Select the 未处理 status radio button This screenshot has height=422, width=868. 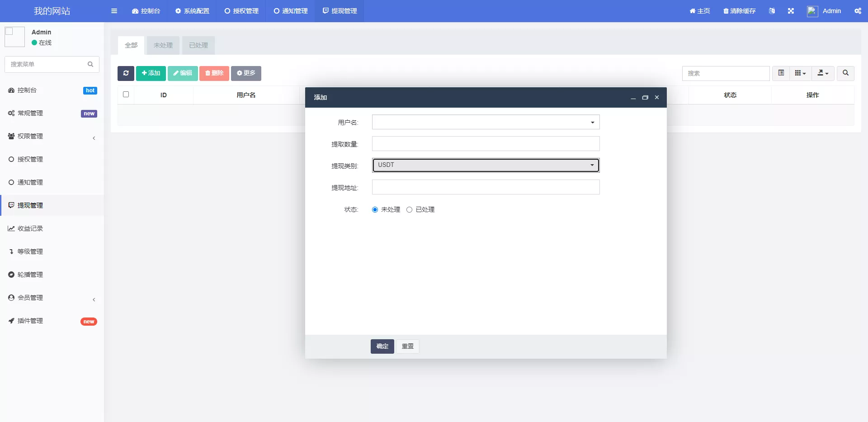click(x=375, y=209)
